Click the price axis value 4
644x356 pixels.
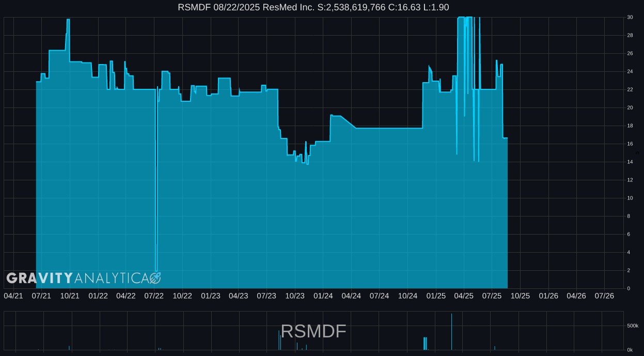(x=629, y=252)
